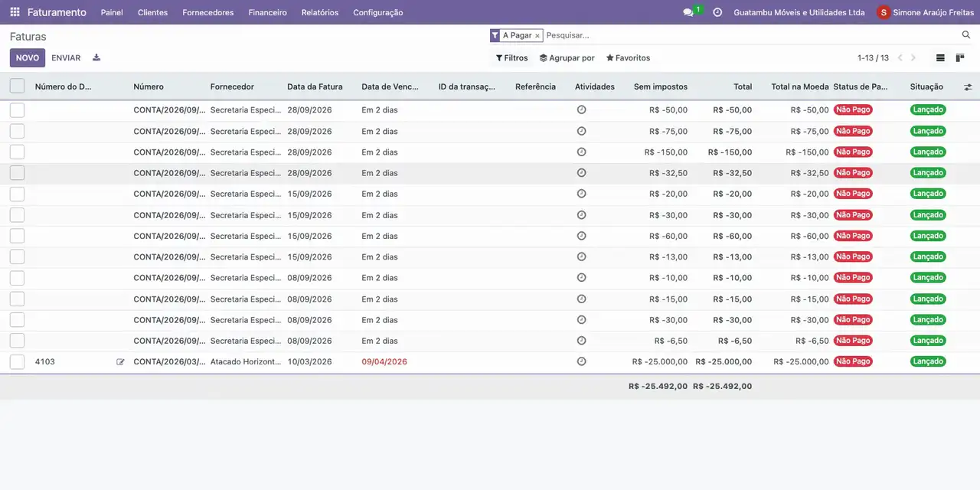Screen dimensions: 980x490
Task: Click the 1-13 / 13 pager counter
Action: click(x=873, y=58)
